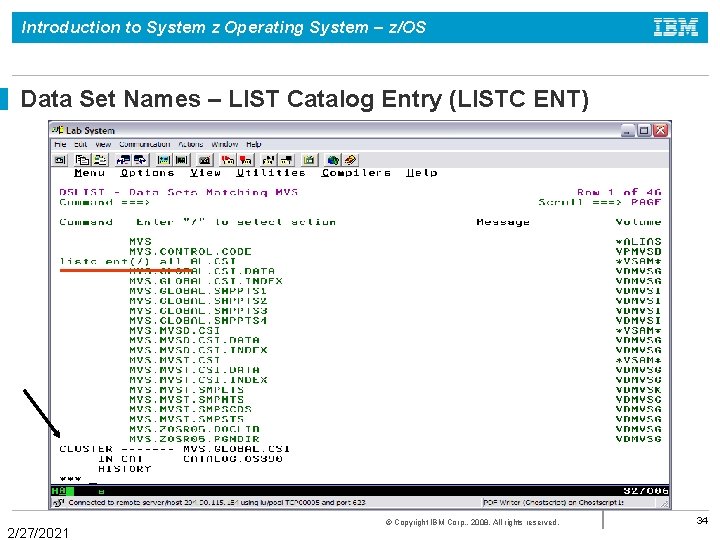Click the Copy toolbar icon
This screenshot has height=540, width=720.
(x=82, y=160)
